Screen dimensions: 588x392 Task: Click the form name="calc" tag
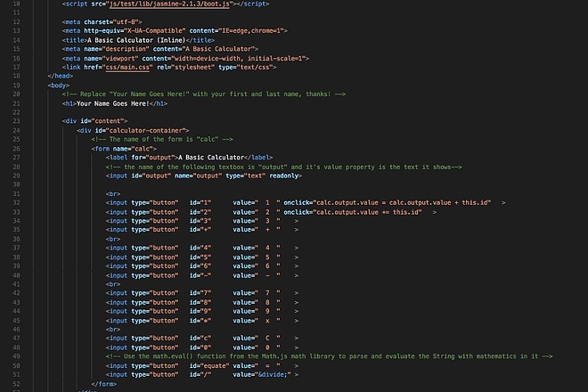124,149
